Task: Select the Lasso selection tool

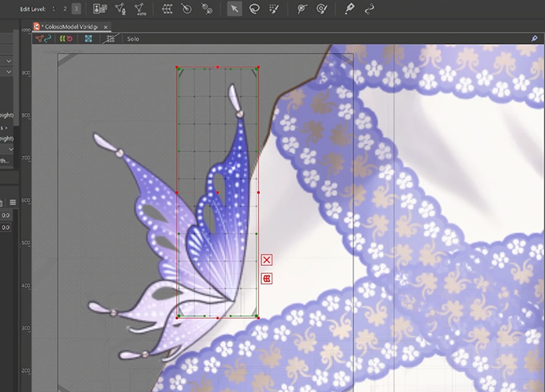Action: coord(254,9)
